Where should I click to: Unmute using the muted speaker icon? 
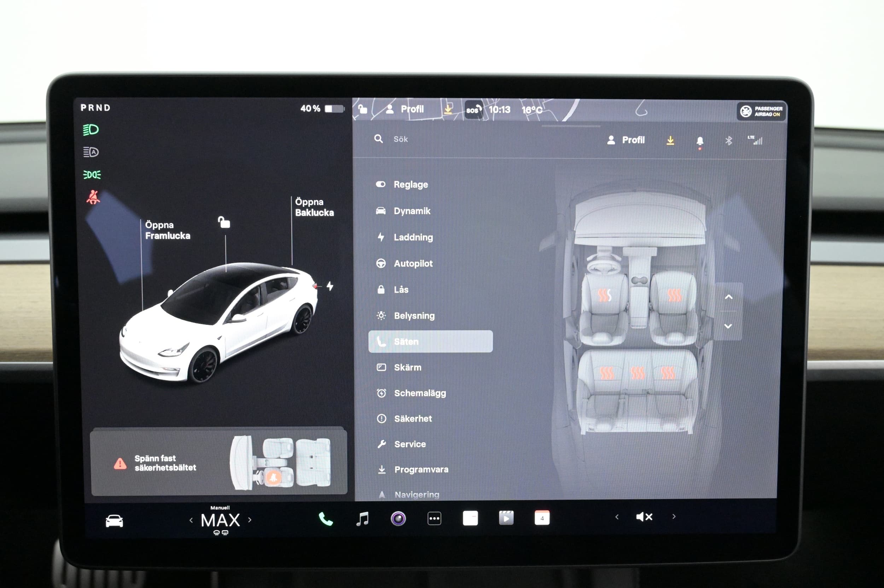point(644,517)
